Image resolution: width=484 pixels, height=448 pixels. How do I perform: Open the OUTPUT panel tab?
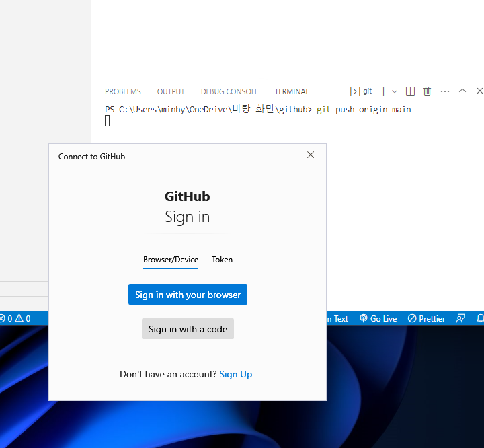coord(171,91)
